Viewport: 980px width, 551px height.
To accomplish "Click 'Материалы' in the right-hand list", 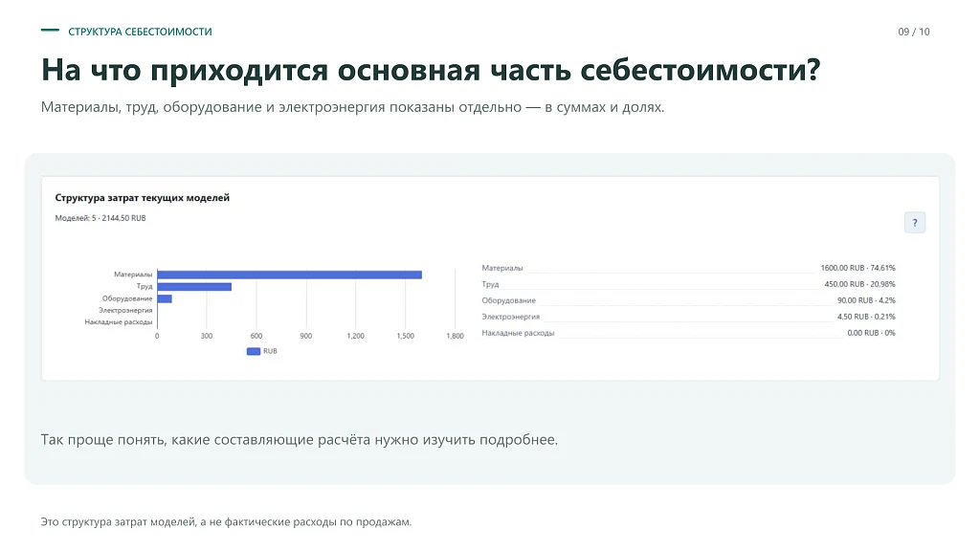I will pos(501,268).
